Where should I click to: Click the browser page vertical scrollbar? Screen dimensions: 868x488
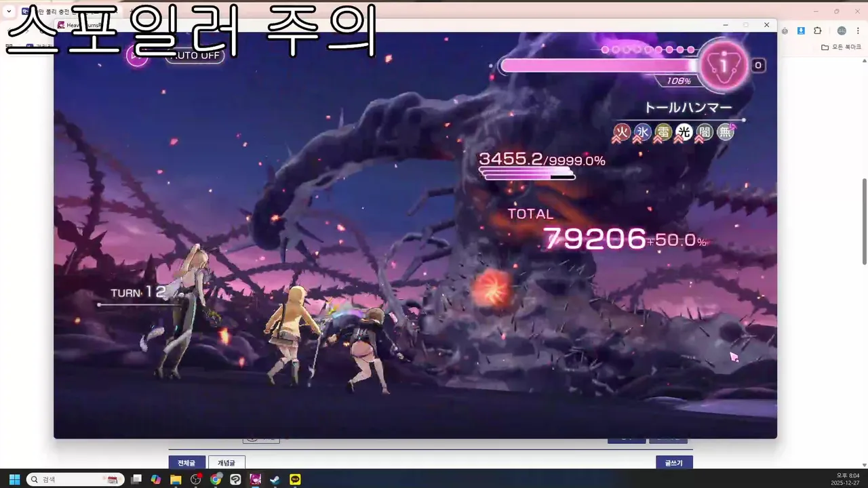pyautogui.click(x=864, y=222)
